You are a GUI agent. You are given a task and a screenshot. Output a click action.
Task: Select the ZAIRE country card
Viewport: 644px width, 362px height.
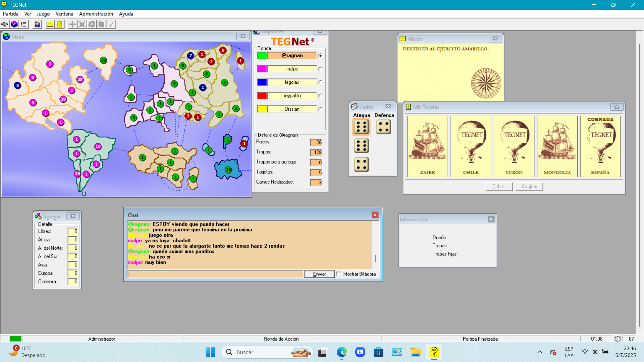click(x=428, y=146)
